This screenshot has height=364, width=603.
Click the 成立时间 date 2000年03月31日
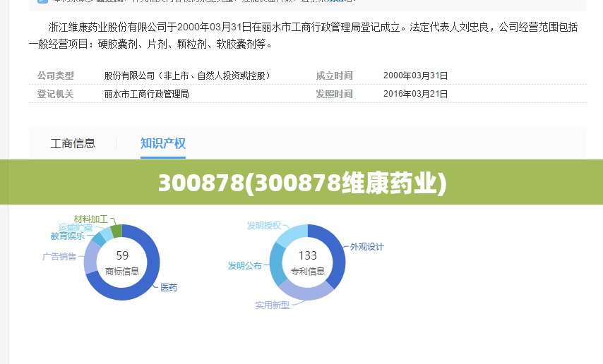point(415,75)
